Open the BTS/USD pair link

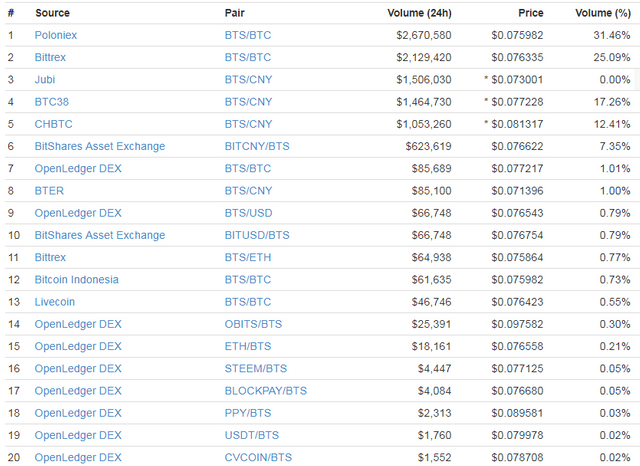pos(249,213)
